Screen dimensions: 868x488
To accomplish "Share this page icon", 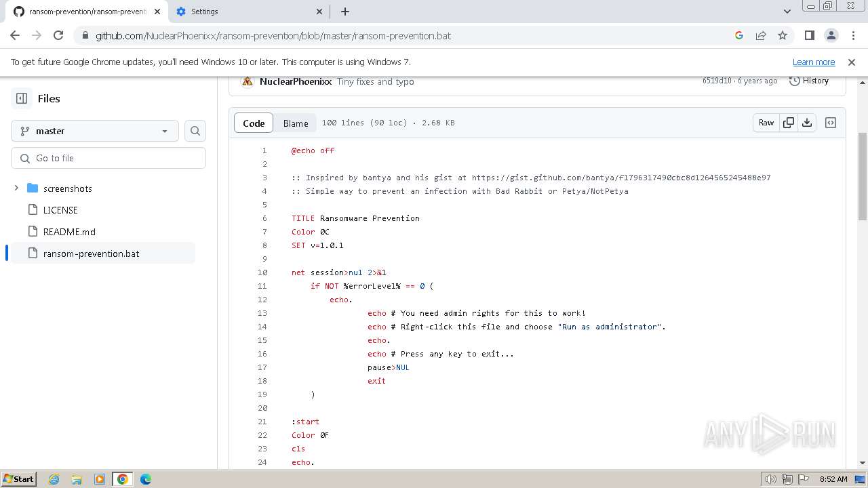I will [x=761, y=35].
